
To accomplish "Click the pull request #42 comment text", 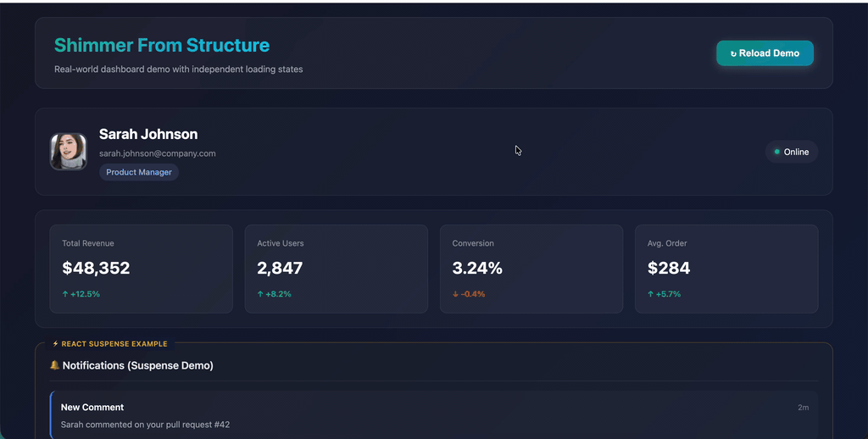I will coord(145,425).
